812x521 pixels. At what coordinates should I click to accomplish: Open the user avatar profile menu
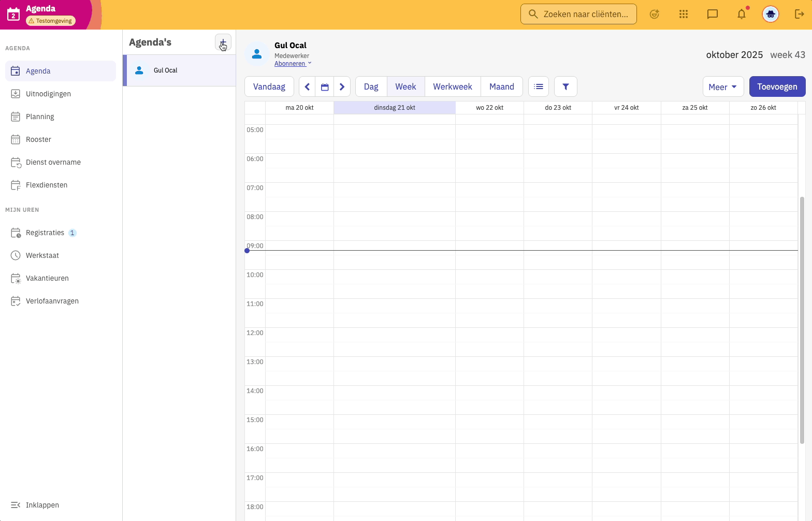[x=771, y=14]
